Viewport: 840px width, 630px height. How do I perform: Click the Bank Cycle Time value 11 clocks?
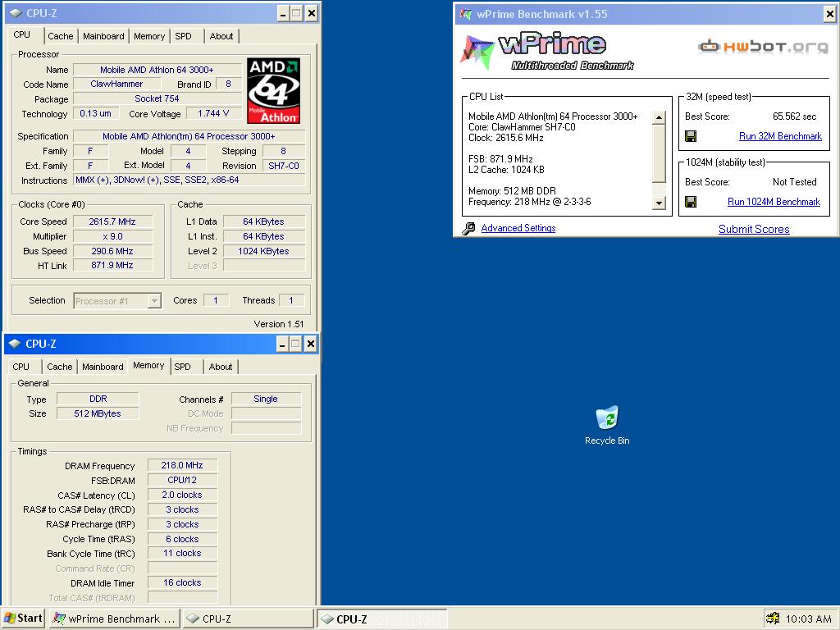182,554
